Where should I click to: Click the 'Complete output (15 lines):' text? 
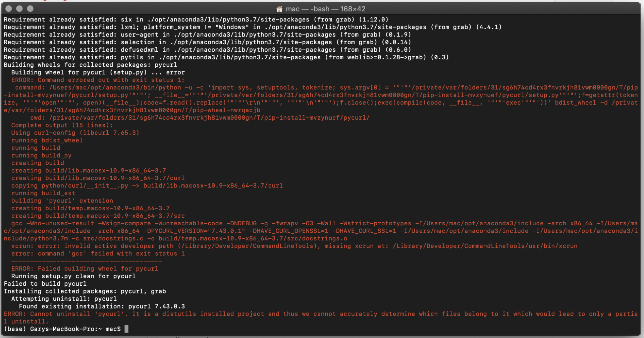[62, 125]
